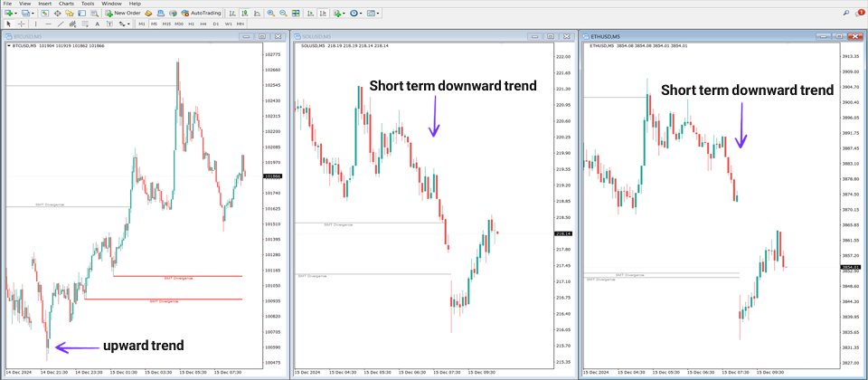The image size is (868, 380).
Task: Open the Strategy Tester icon
Action: pyautogui.click(x=94, y=13)
